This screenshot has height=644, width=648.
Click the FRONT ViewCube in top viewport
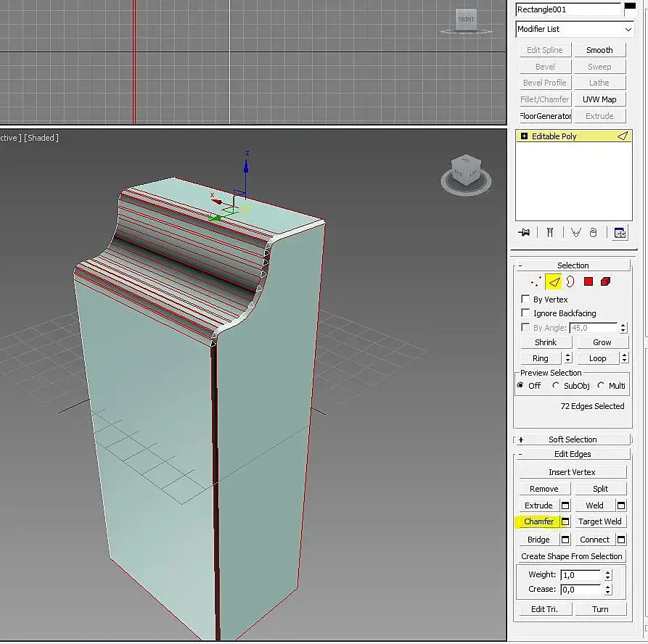tap(466, 20)
